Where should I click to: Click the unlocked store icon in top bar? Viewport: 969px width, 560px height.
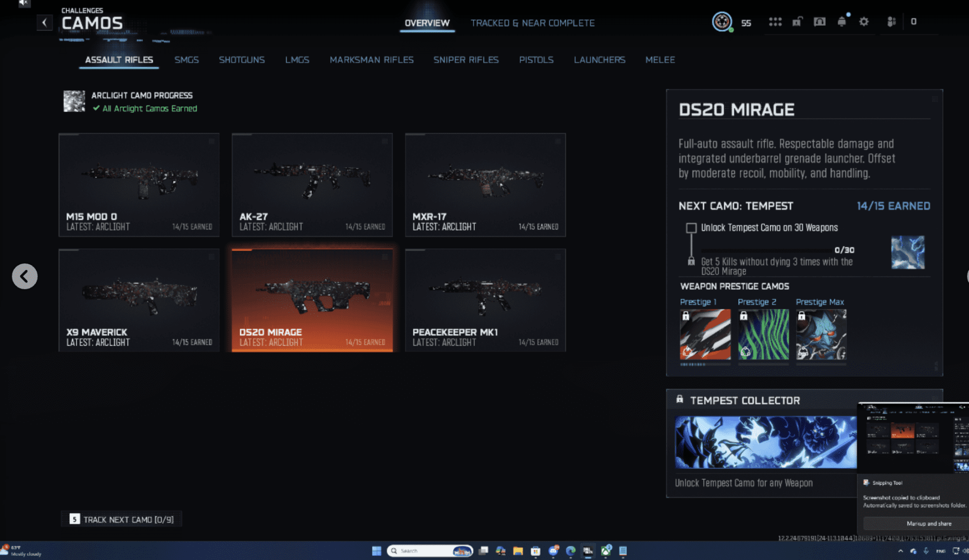(797, 22)
